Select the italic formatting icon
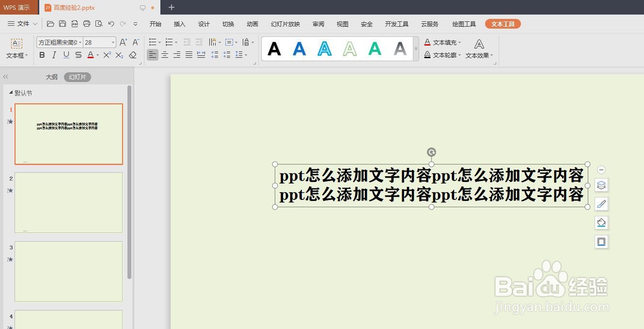 click(x=54, y=55)
